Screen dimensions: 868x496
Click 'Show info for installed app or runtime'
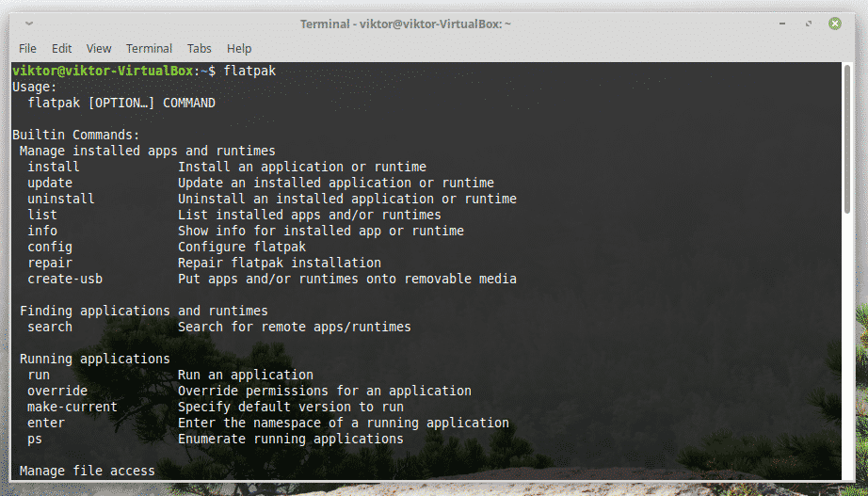coord(320,231)
